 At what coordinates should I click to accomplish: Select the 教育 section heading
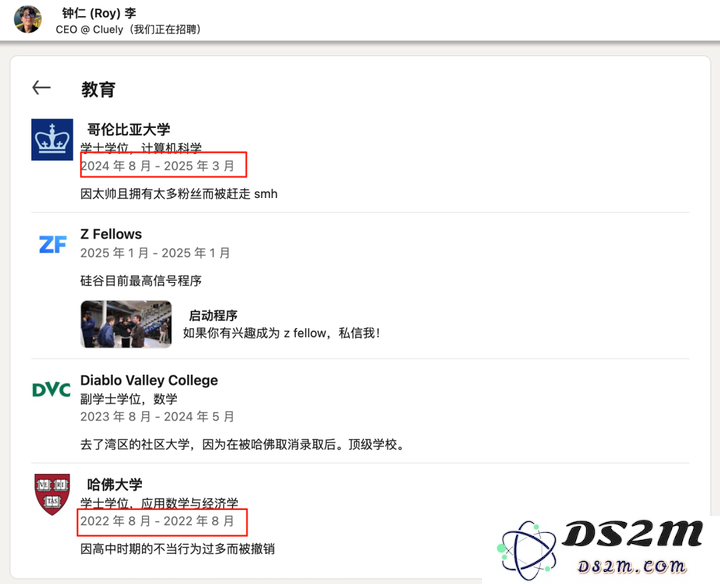click(98, 89)
